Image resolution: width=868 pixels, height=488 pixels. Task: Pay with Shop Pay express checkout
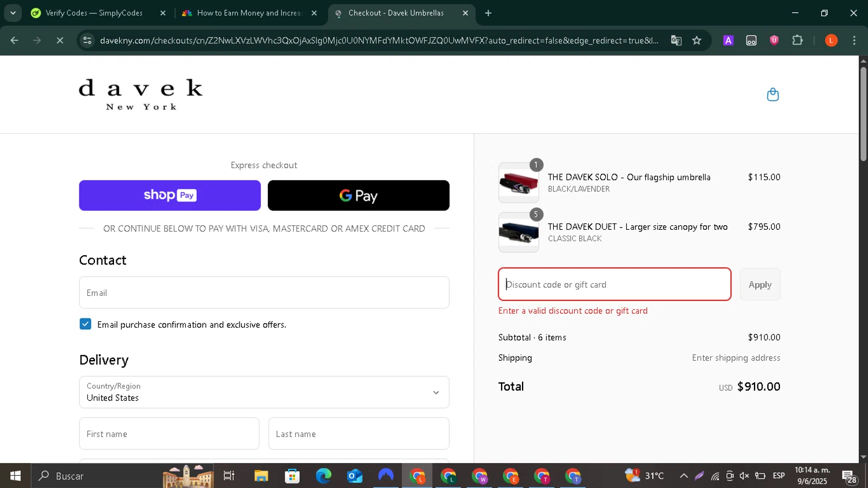click(x=170, y=195)
